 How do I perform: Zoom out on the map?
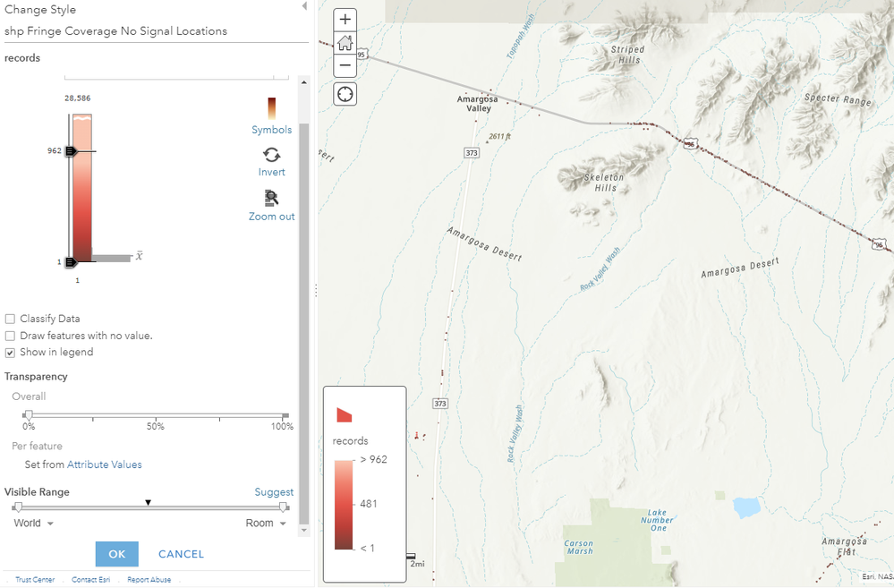pos(345,65)
